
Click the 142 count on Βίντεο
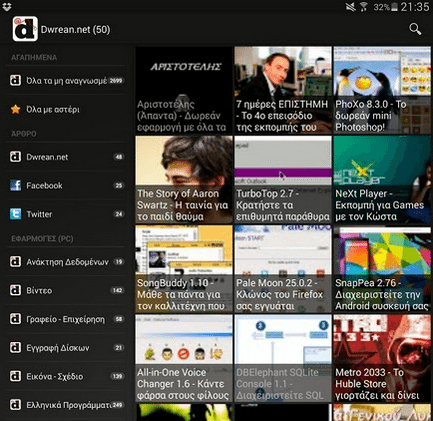pos(117,290)
